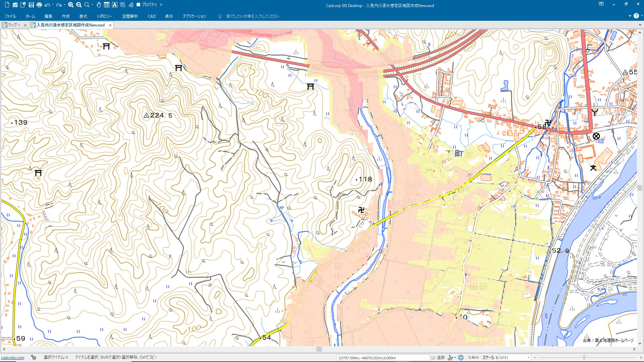
Task: Click the new document icon
Action: (7, 5)
